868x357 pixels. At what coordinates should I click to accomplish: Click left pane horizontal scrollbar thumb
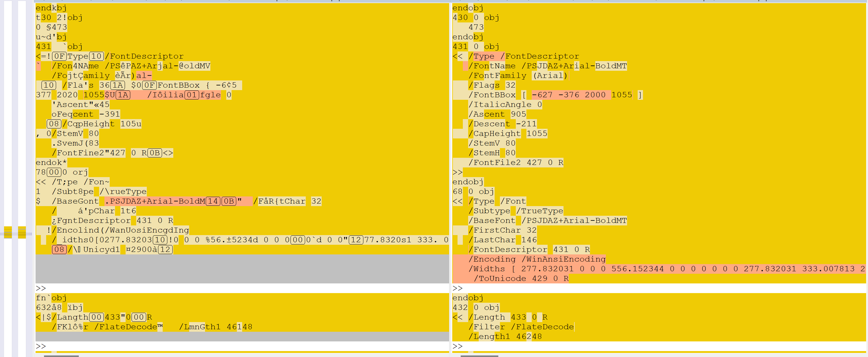coord(61,356)
